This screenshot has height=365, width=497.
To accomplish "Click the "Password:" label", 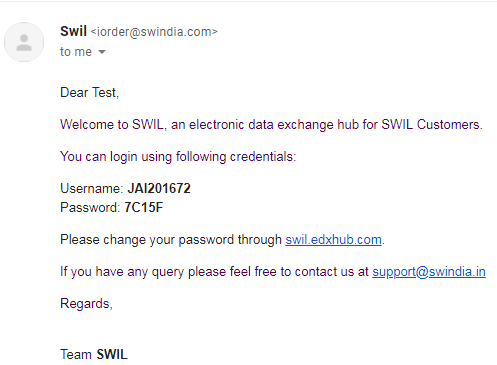I will 90,208.
